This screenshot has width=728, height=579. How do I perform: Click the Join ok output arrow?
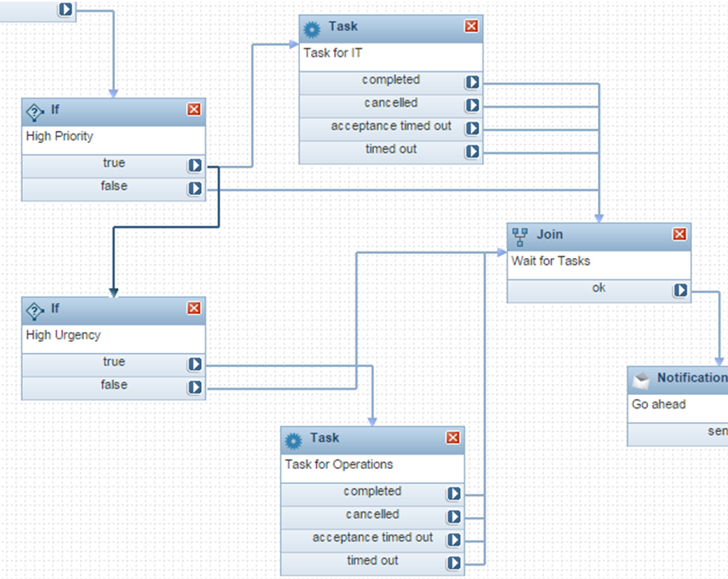(x=680, y=291)
